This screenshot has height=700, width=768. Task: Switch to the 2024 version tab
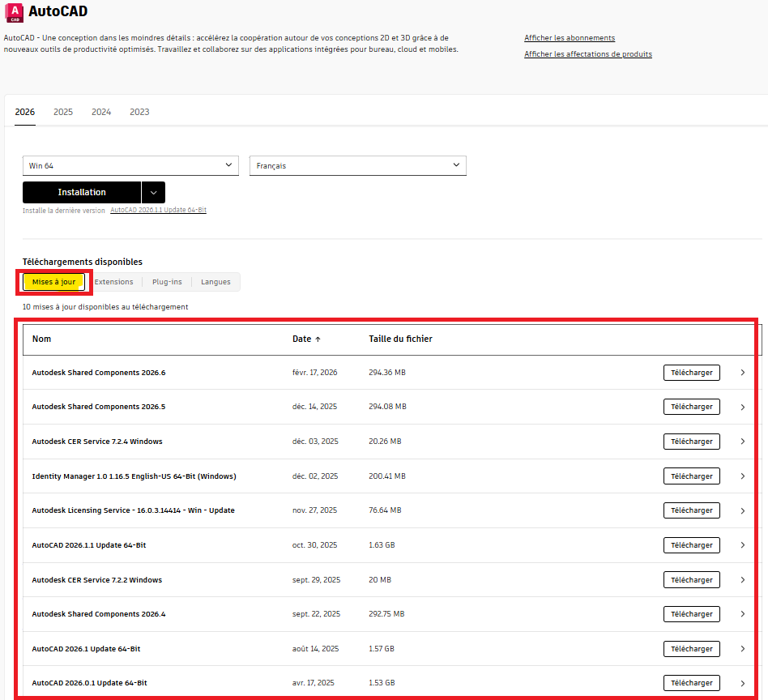coord(101,112)
